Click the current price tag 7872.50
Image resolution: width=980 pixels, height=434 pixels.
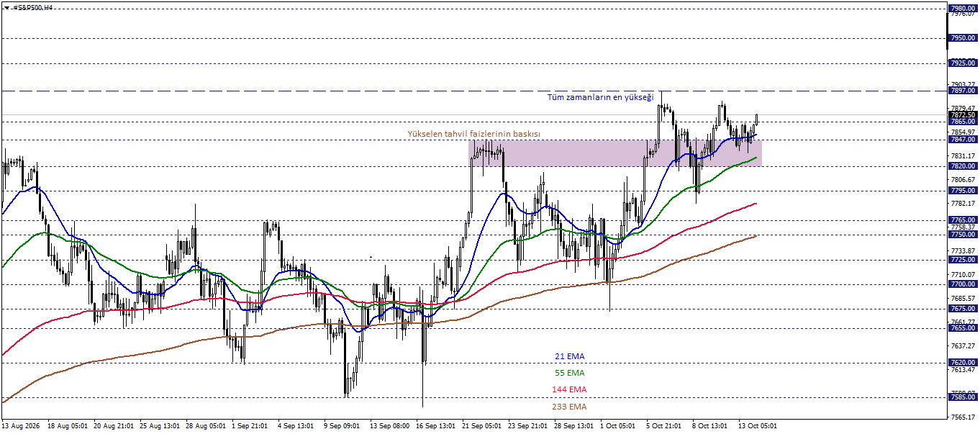point(963,115)
